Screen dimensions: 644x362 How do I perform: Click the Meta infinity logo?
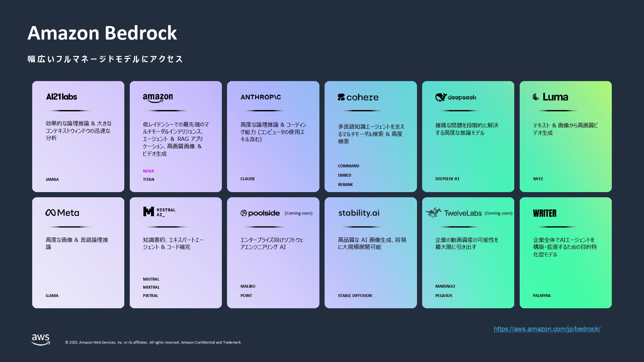(x=51, y=213)
